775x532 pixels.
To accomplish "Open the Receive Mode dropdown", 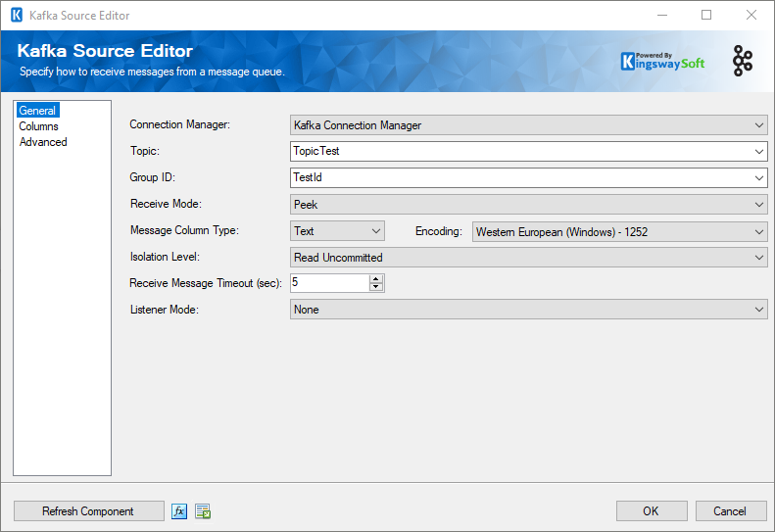I will pos(528,204).
